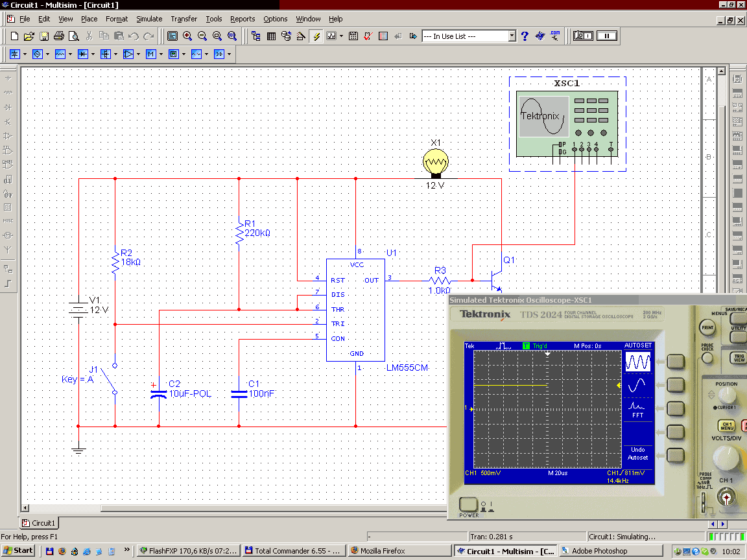Click the lightning bolt Run simulation icon
This screenshot has width=747, height=560.
point(316,36)
